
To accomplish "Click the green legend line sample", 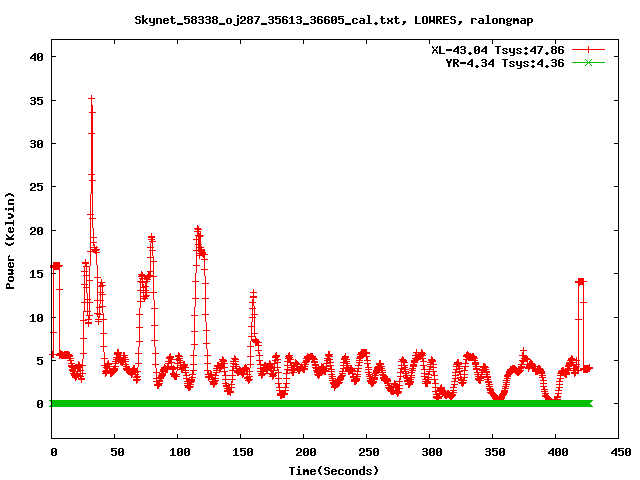I will 588,62.
